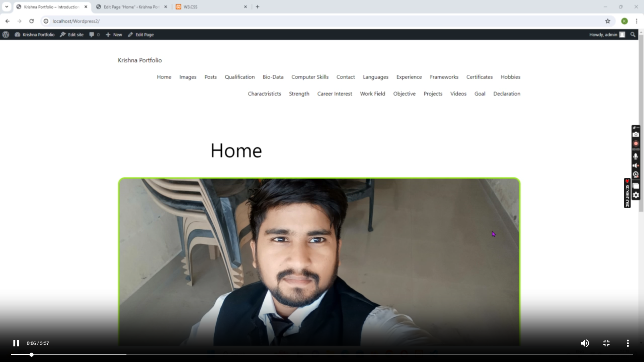The image size is (644, 362).
Task: Open the Chrome profile avatar
Action: click(625, 21)
